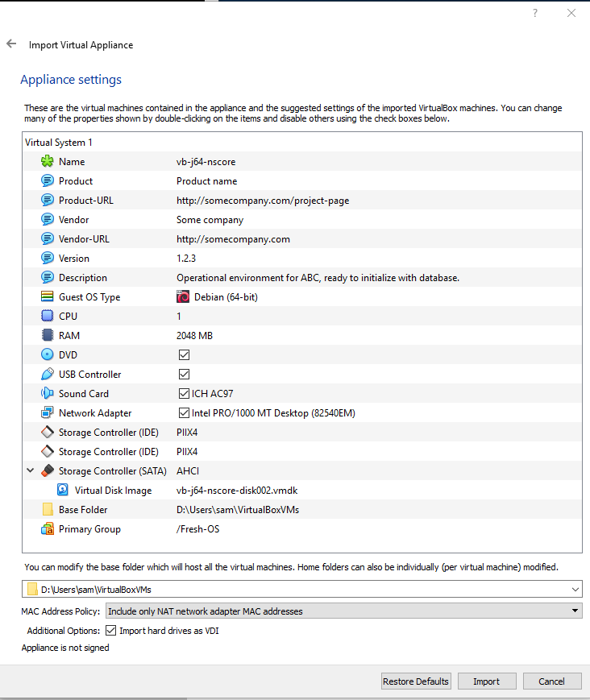Open the base folder dropdown
This screenshot has height=700, width=590.
coord(576,589)
